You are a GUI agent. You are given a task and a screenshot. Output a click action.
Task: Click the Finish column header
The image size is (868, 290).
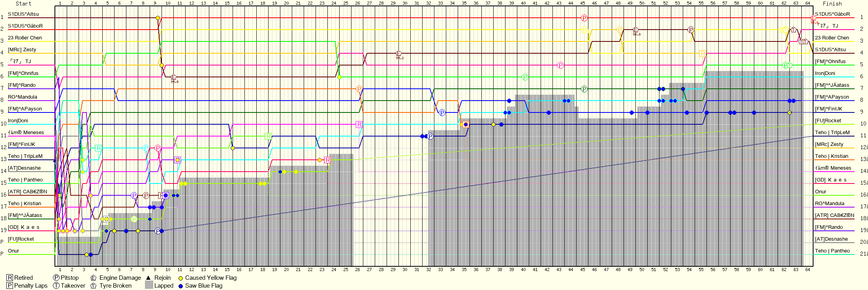[832, 4]
